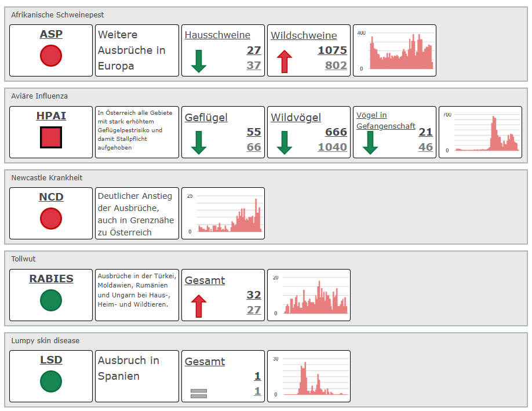The height and width of the screenshot is (411, 532).
Task: Click the 'Ausbruch in Spanien' text card
Action: [x=137, y=376]
